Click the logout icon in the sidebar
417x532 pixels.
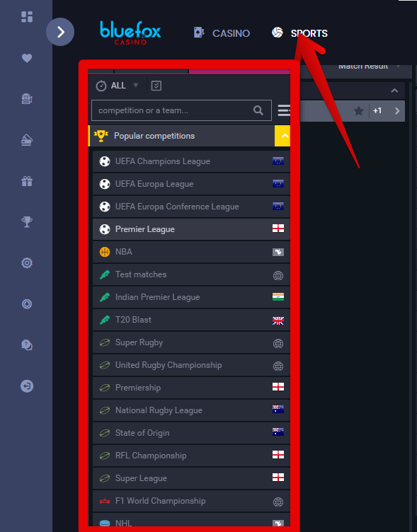(27, 386)
